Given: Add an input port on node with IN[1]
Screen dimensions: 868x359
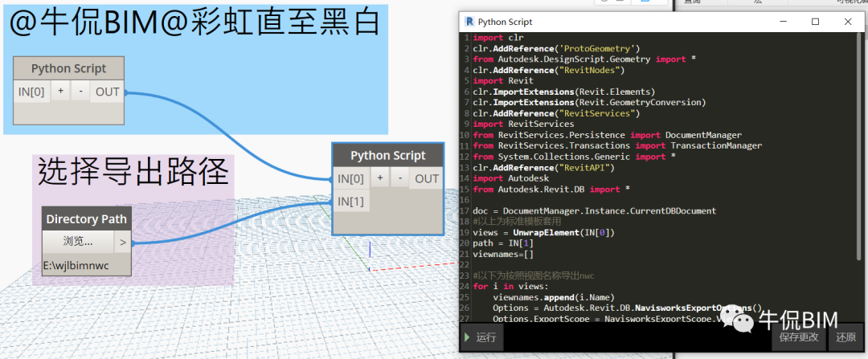Looking at the screenshot, I should pyautogui.click(x=379, y=178).
